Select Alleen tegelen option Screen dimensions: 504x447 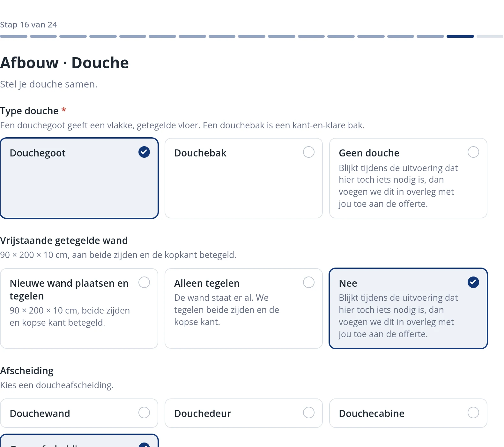244,308
